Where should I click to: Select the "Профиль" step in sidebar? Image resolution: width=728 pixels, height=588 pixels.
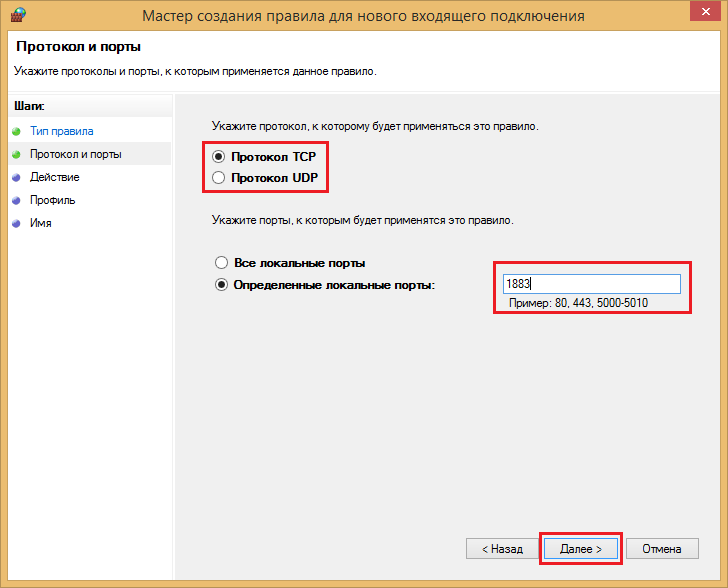pyautogui.click(x=52, y=200)
